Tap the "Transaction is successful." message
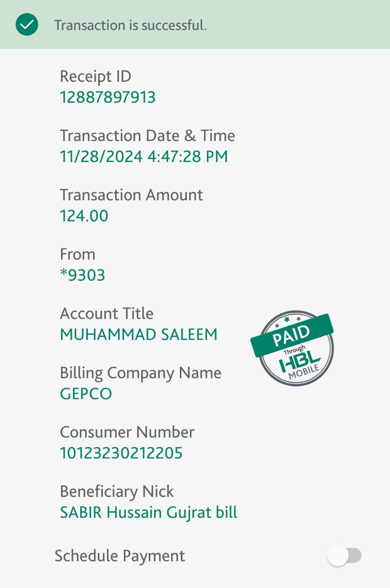Image resolution: width=390 pixels, height=588 pixels. pos(130,25)
